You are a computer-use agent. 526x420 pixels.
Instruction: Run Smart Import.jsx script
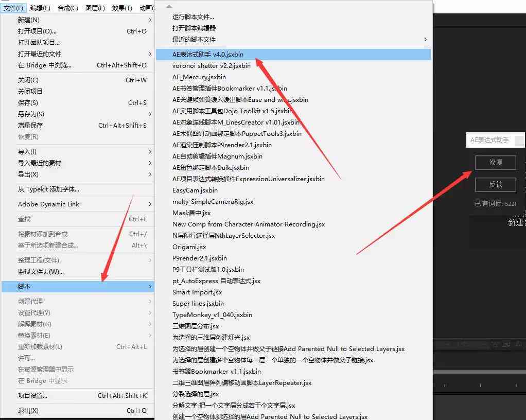[293, 292]
